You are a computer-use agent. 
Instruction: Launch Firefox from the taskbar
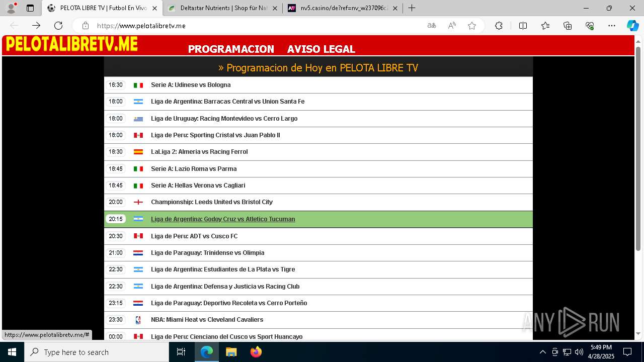click(256, 352)
